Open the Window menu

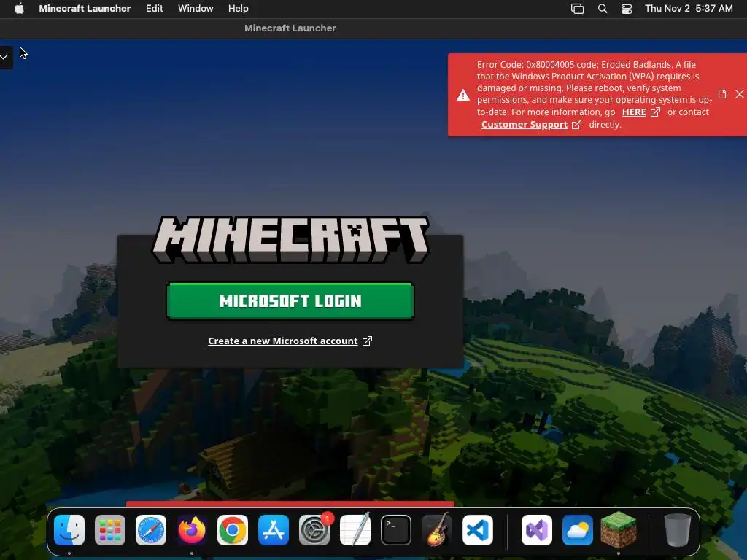[196, 9]
